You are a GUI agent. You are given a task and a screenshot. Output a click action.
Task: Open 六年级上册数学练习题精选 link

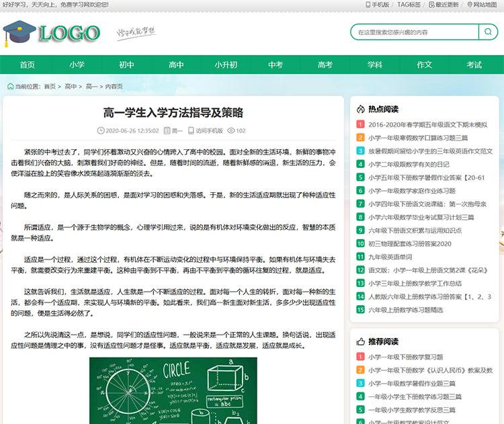406,310
